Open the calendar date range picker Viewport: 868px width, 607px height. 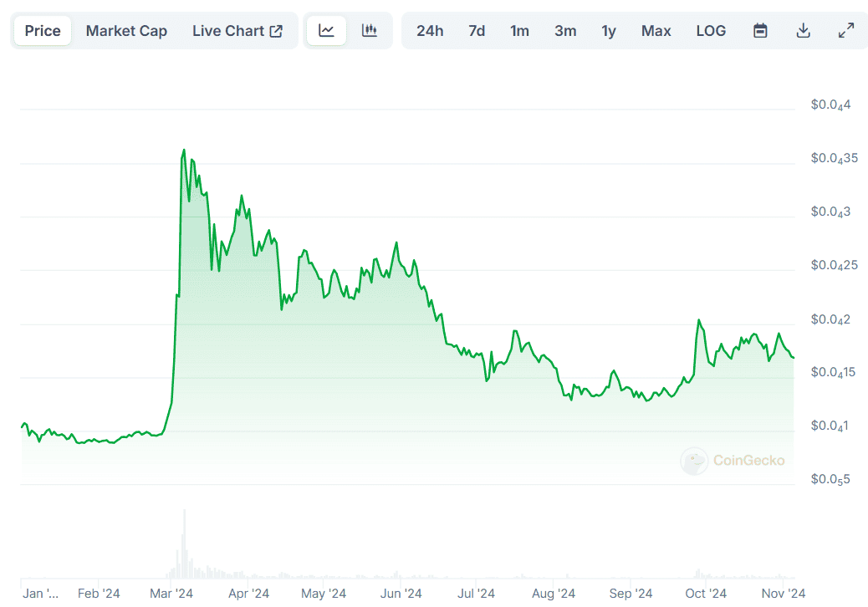click(760, 30)
